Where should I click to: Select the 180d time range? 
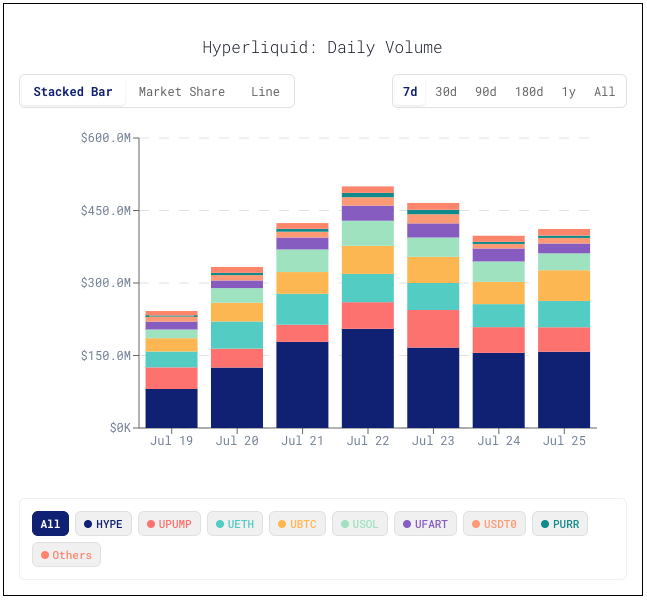[529, 91]
